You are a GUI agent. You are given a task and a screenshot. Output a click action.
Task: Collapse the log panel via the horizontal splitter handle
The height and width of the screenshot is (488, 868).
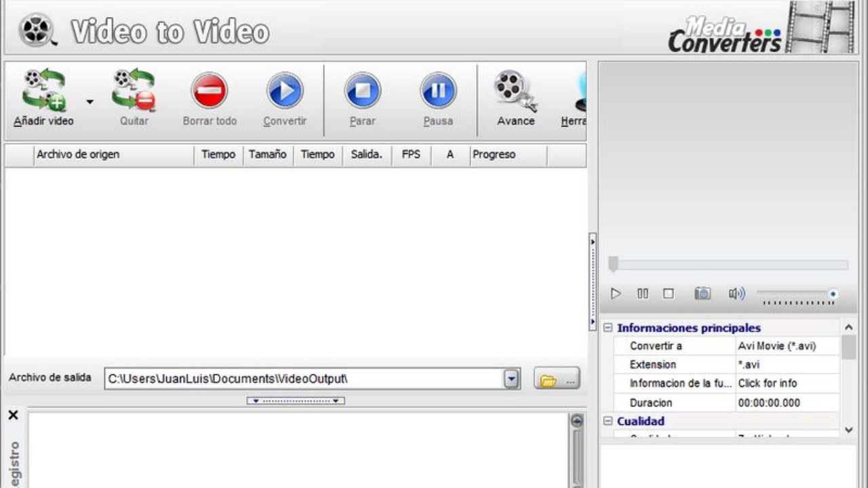pyautogui.click(x=296, y=401)
